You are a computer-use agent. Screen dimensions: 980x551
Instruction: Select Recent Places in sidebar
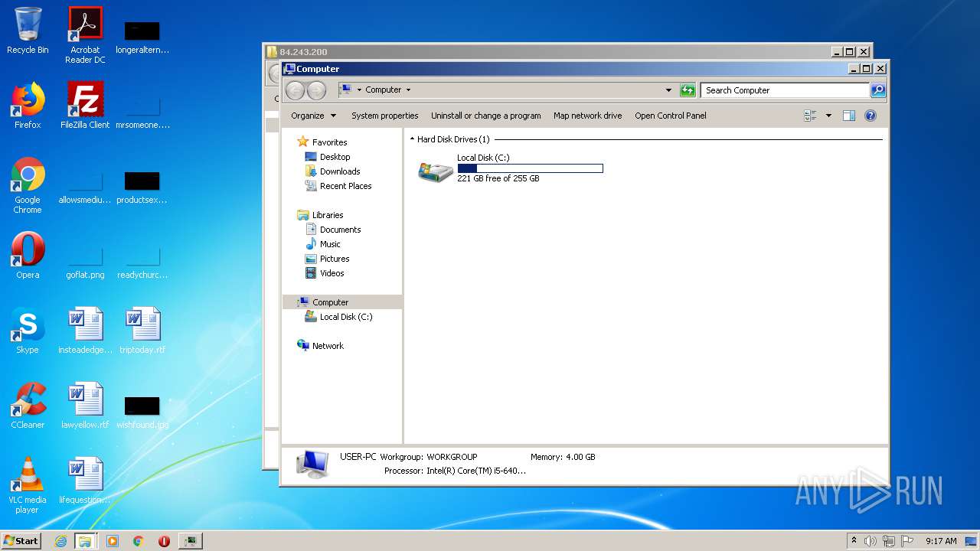click(x=345, y=186)
